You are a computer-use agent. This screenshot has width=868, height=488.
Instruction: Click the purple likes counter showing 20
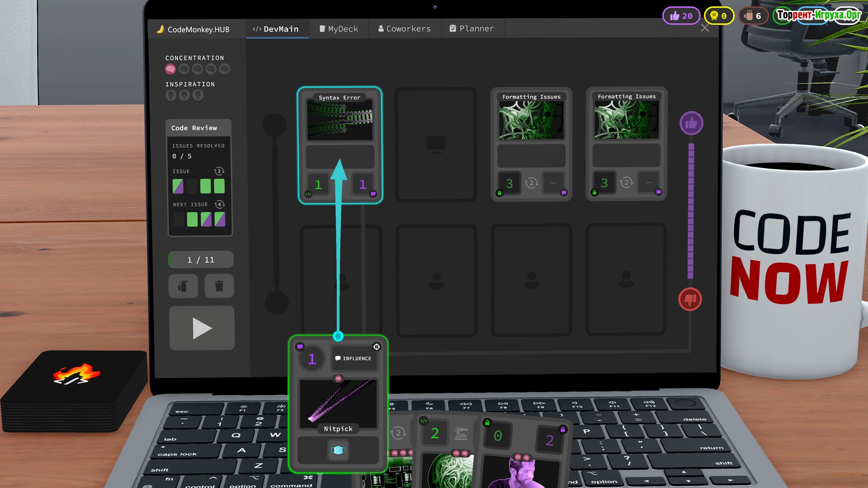tap(681, 16)
